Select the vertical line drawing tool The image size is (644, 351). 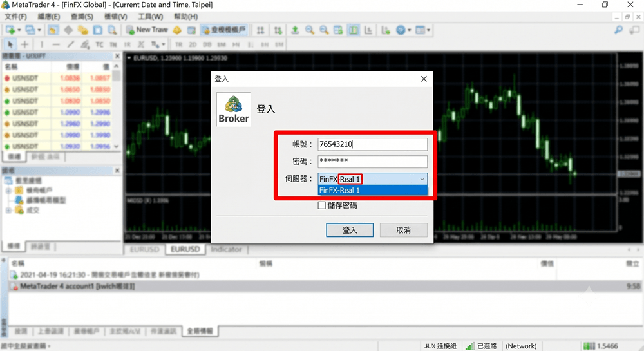[x=41, y=44]
